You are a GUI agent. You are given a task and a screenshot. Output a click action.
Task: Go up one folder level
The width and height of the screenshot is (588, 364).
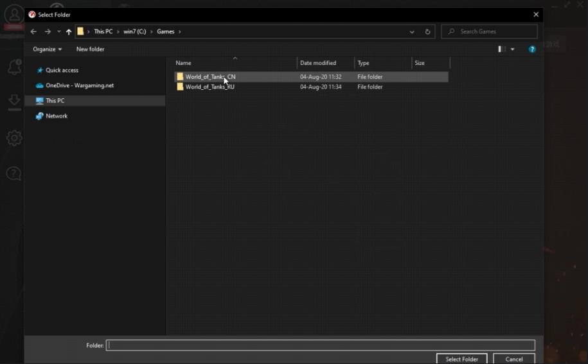[69, 31]
